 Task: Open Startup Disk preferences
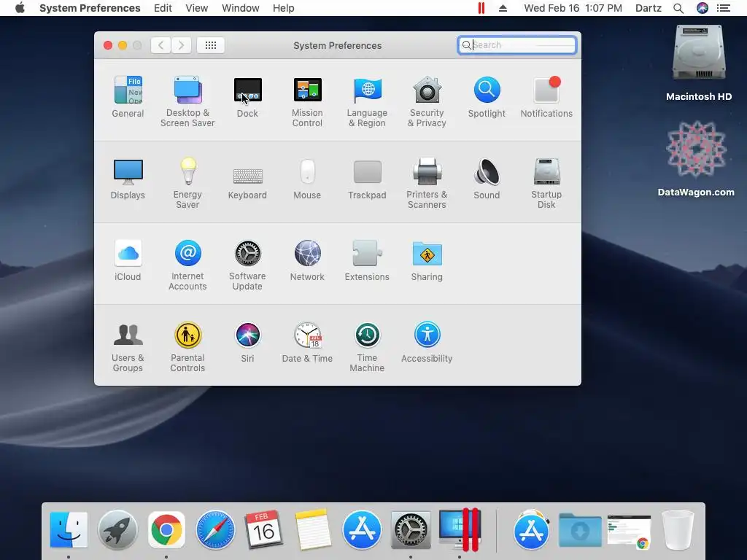point(546,183)
